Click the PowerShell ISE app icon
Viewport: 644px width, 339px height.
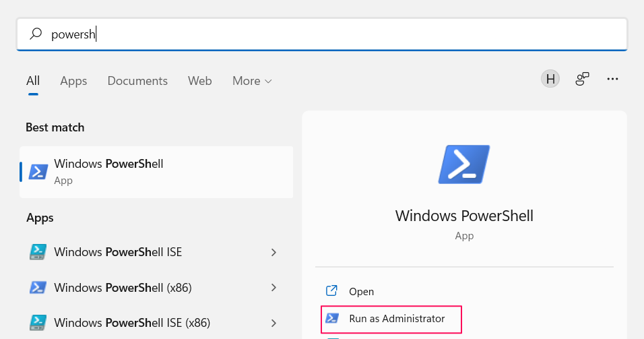[x=38, y=252]
